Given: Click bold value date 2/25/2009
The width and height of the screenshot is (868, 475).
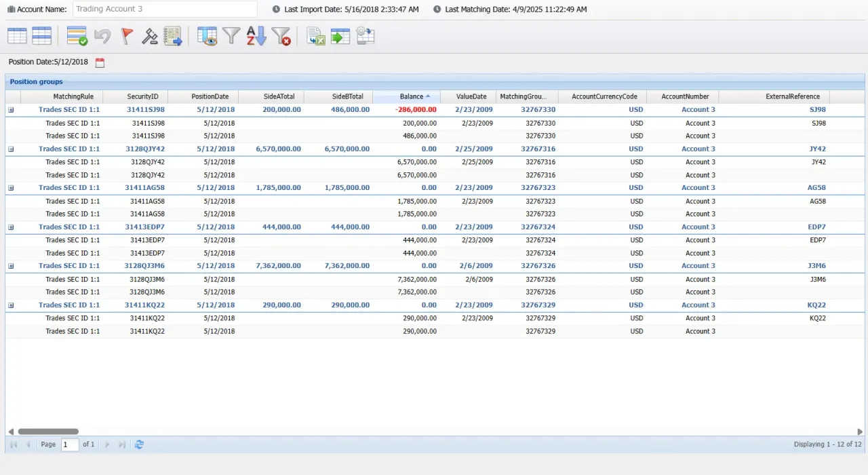Looking at the screenshot, I should click(474, 149).
